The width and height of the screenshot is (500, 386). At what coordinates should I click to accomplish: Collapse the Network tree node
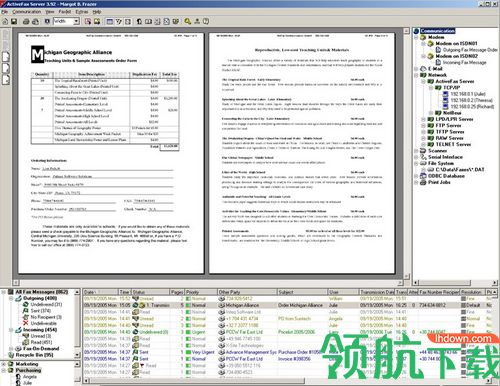(x=417, y=75)
